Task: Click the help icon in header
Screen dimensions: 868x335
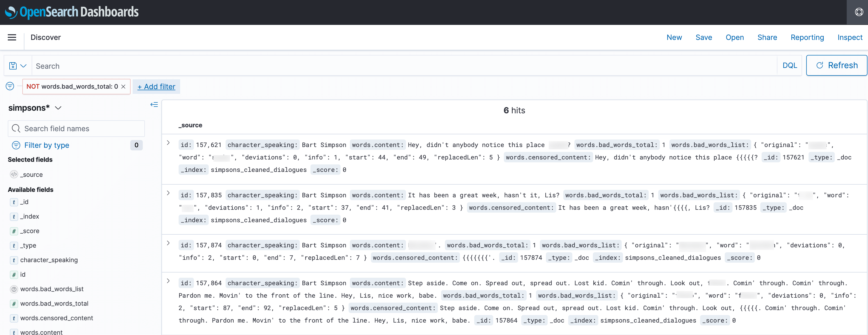Action: click(859, 12)
